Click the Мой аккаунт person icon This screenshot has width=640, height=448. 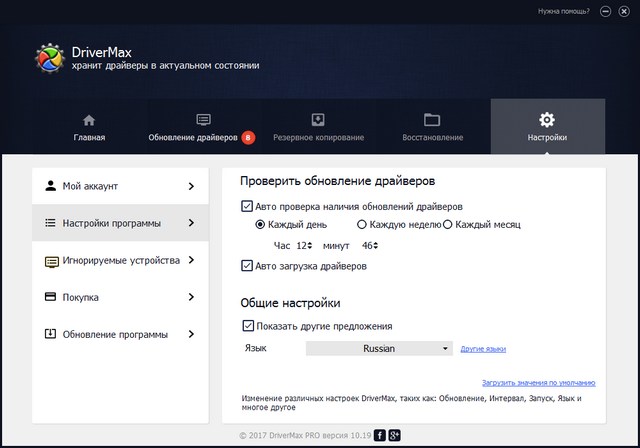50,186
